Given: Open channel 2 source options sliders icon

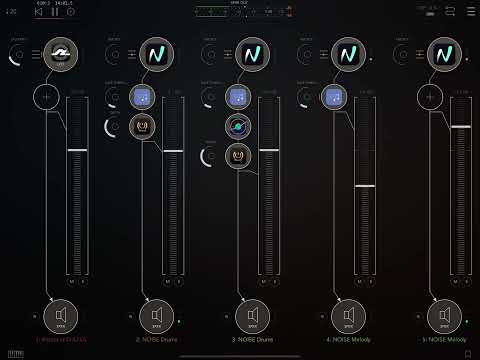Looking at the screenshot, I should coord(132,54).
